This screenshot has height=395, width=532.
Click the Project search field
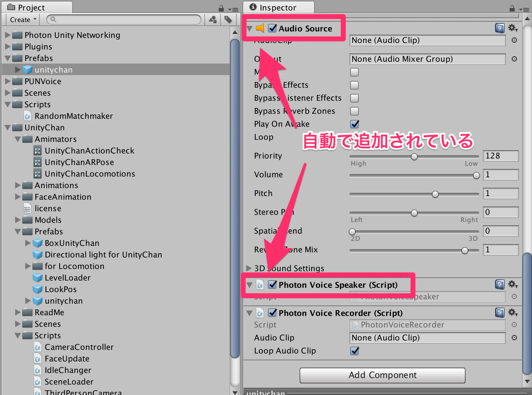124,19
